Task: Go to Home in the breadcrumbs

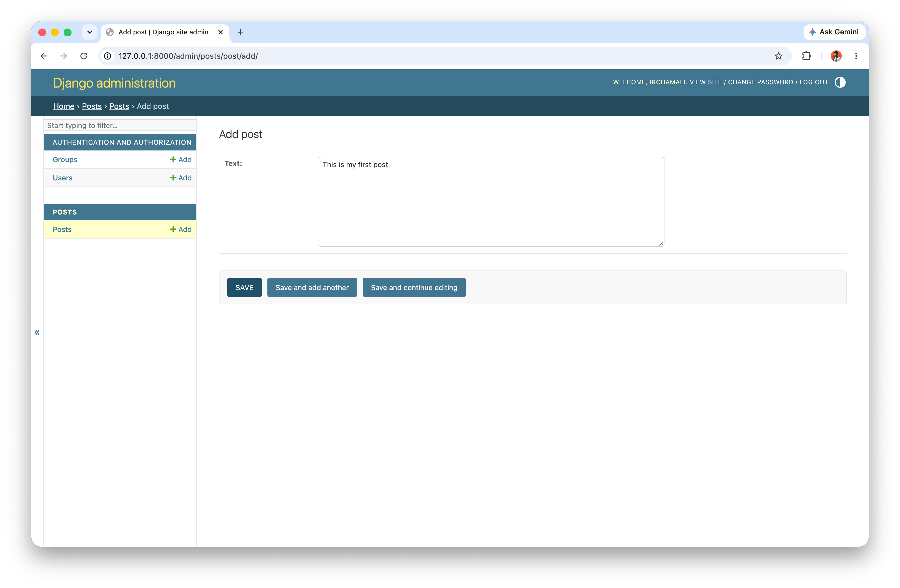Action: tap(63, 106)
